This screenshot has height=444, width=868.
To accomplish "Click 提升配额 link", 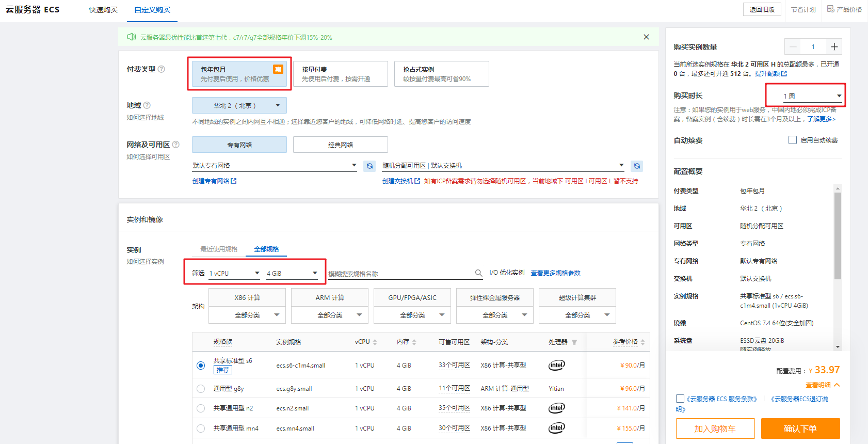I will (771, 73).
